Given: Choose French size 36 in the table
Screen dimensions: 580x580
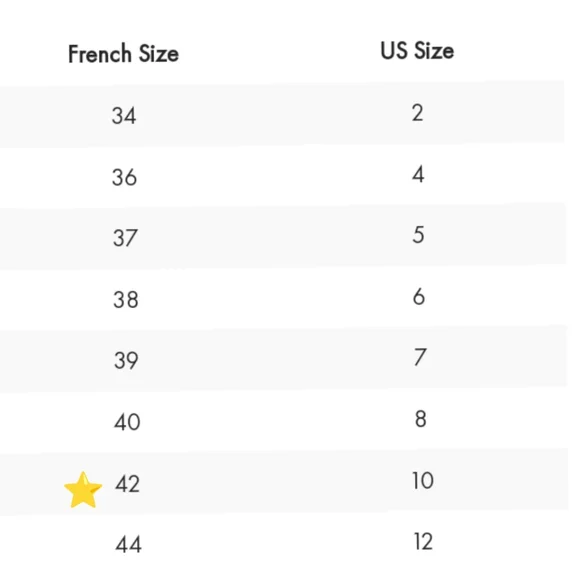Looking at the screenshot, I should (125, 177).
